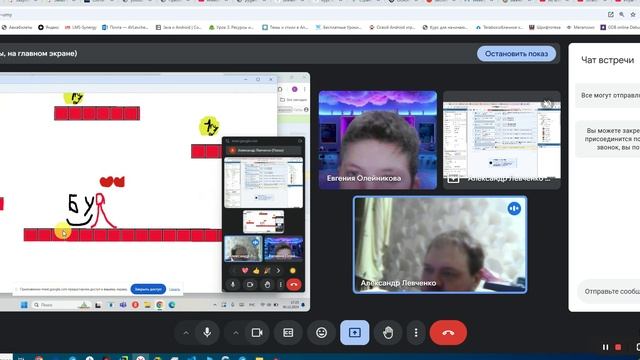Screen dimensions: 640x360
Task: Open three-dot menu in mini Meet window
Action: [280, 284]
